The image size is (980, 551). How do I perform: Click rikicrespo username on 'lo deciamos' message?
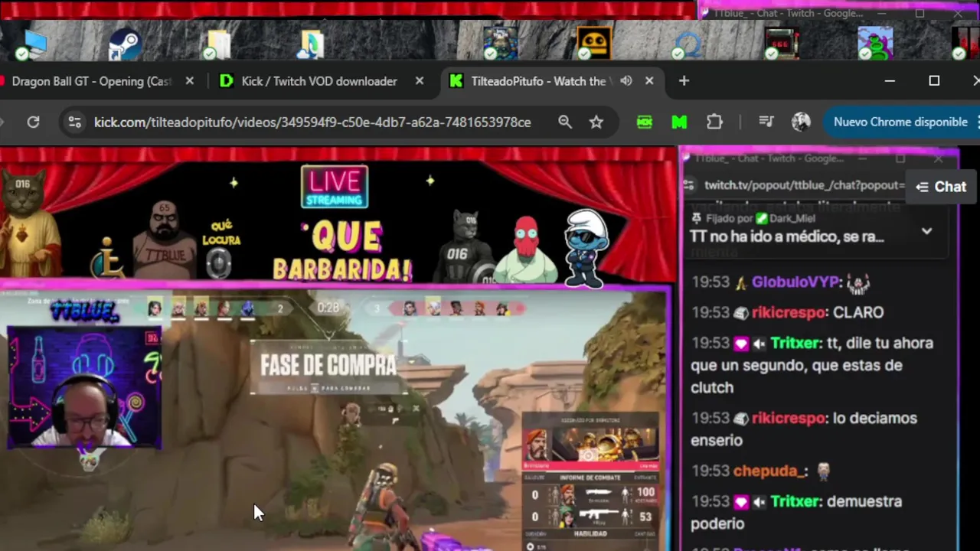click(x=789, y=418)
